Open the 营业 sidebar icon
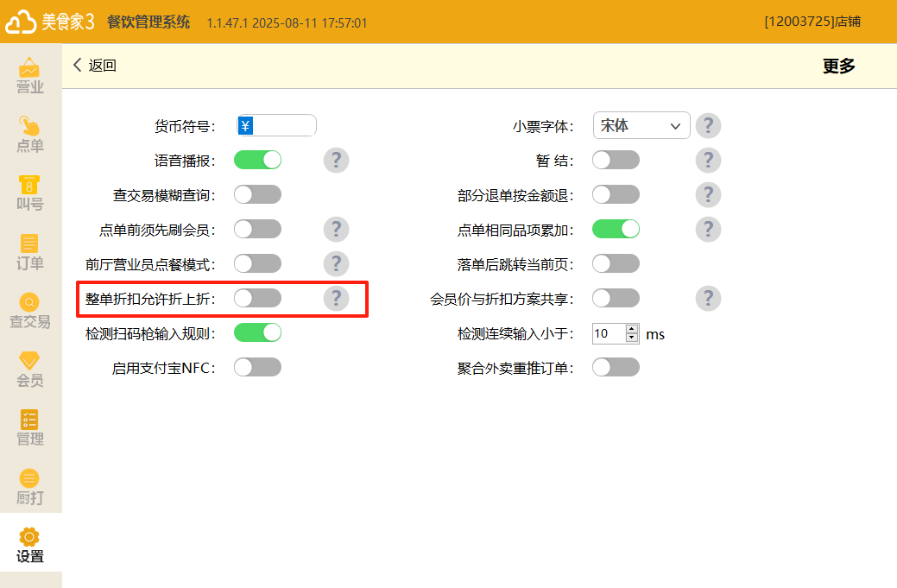 tap(30, 75)
